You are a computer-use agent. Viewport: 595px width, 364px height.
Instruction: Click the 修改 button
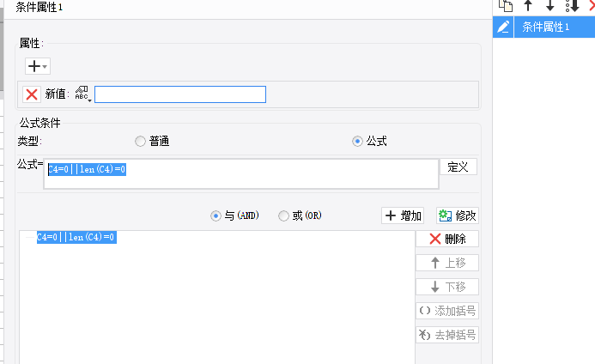coord(458,215)
